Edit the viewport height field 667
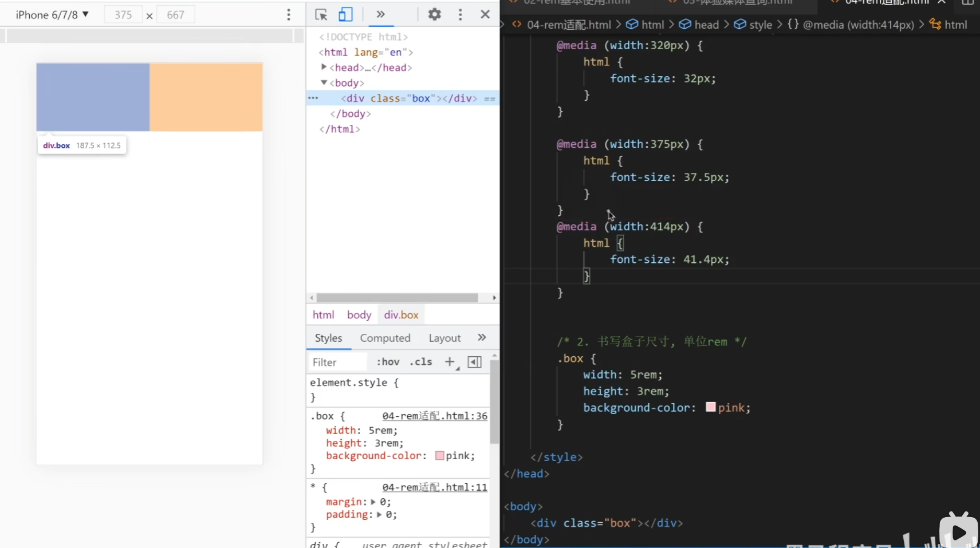This screenshot has height=548, width=980. pyautogui.click(x=175, y=15)
